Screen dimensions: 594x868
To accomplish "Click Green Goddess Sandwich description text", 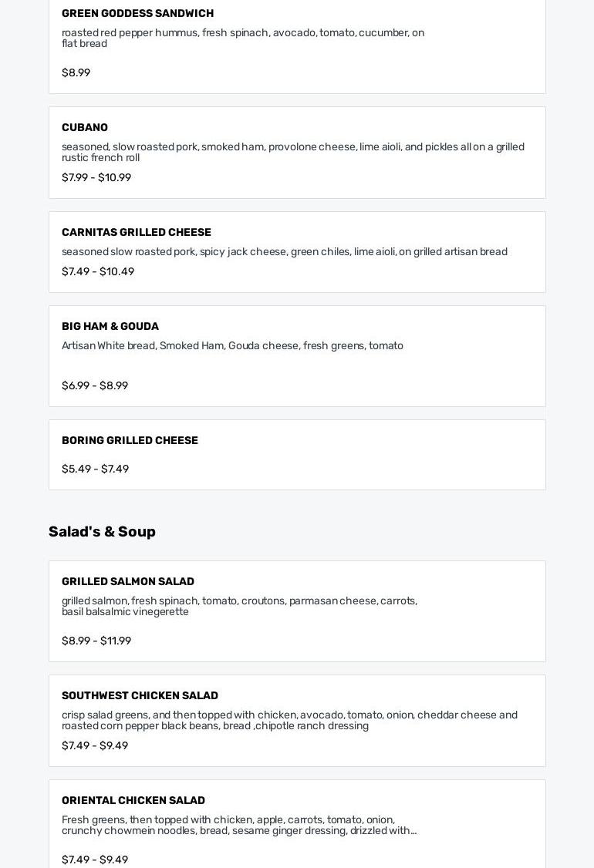I will click(242, 38).
